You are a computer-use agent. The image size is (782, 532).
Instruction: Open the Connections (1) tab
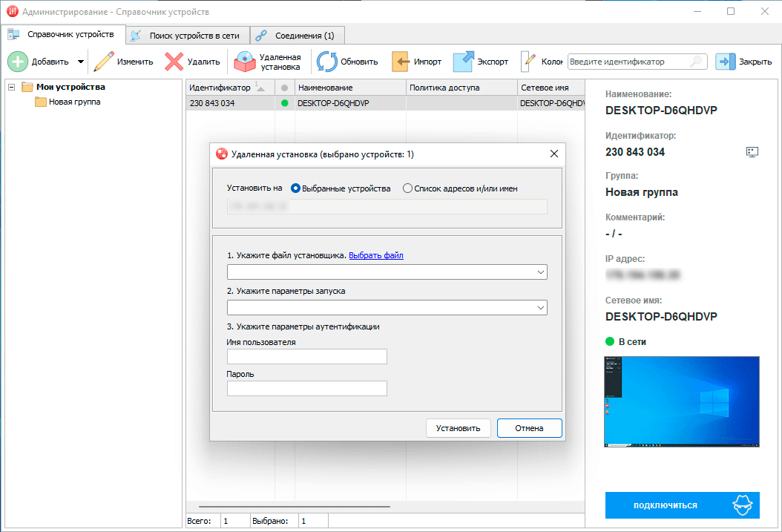point(298,36)
